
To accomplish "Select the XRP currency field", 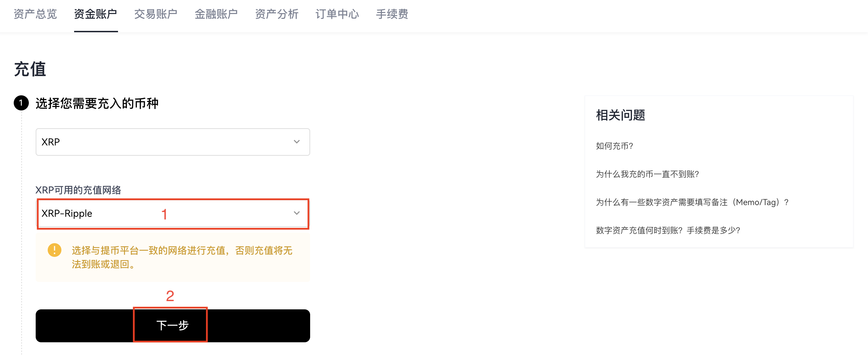I will click(173, 142).
